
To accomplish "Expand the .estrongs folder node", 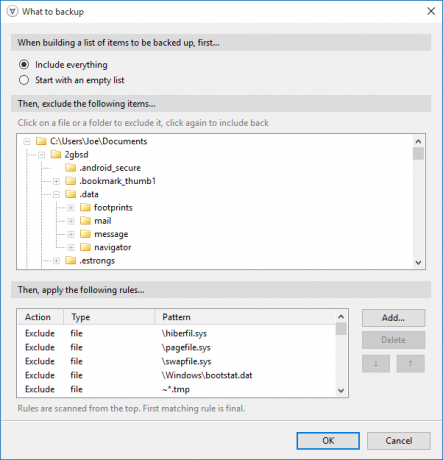I will 56,261.
